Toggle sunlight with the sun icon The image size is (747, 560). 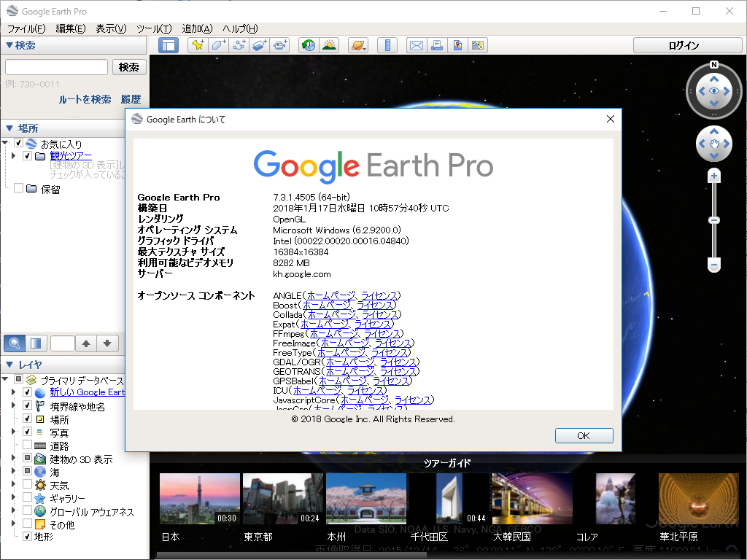coord(329,45)
